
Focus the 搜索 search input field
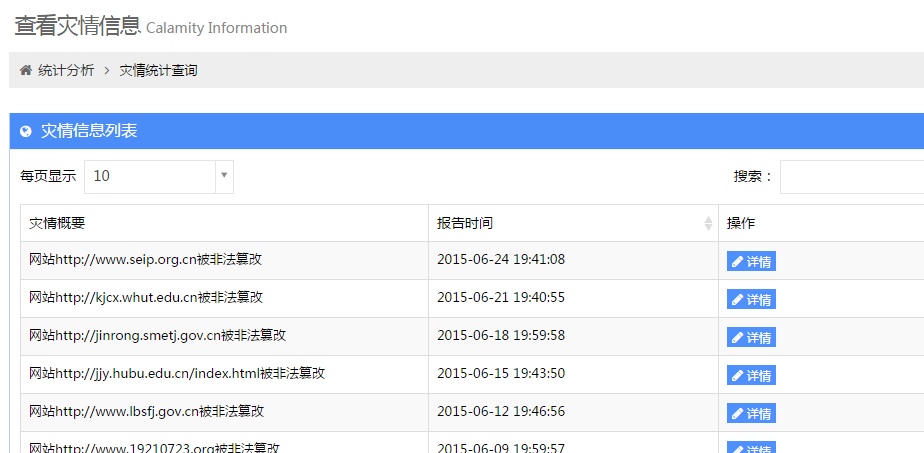(850, 176)
